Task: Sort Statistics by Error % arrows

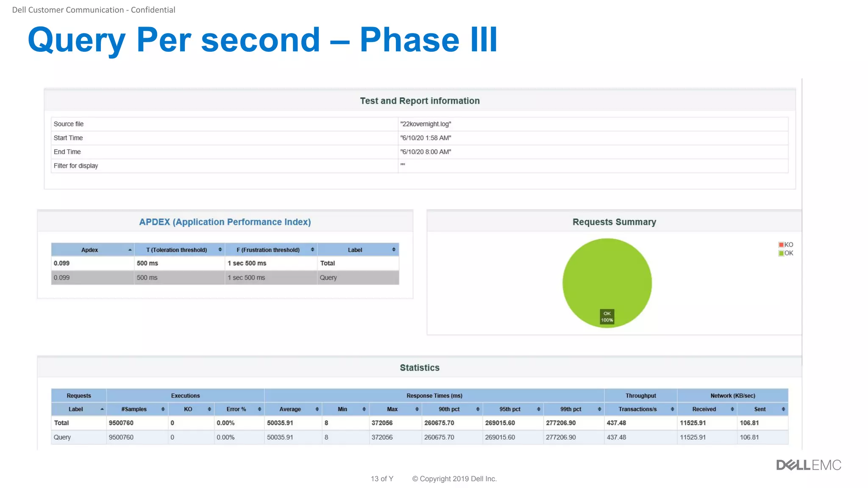Action: (x=259, y=409)
